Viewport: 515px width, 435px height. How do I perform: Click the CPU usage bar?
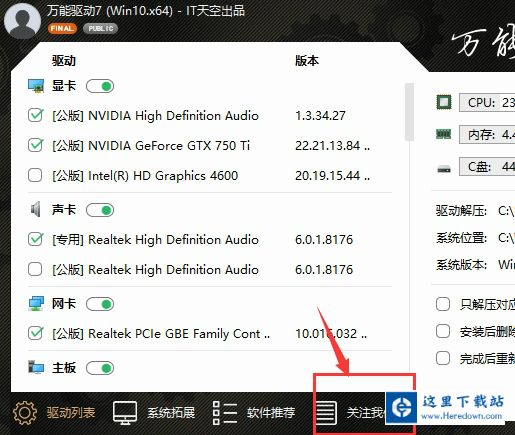(487, 102)
